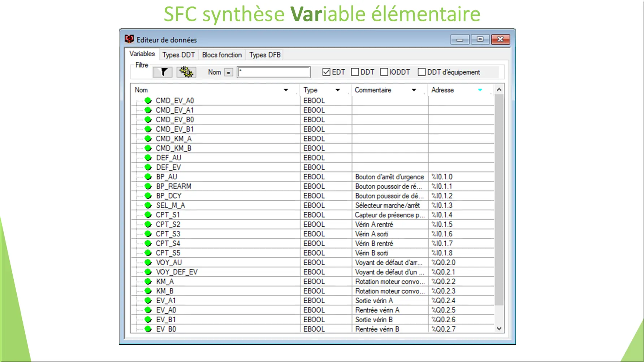Viewport: 644px width, 362px height.
Task: Switch to the Types DDT tab
Action: click(x=178, y=54)
